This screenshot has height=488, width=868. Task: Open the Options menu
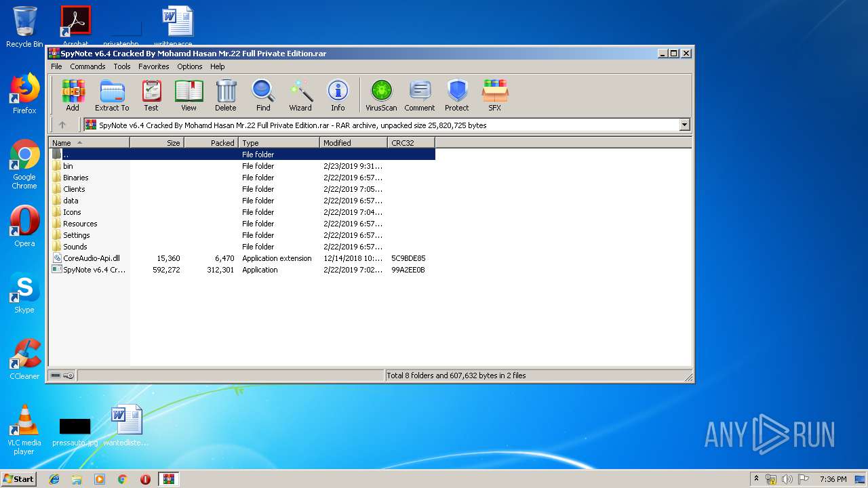pos(190,66)
